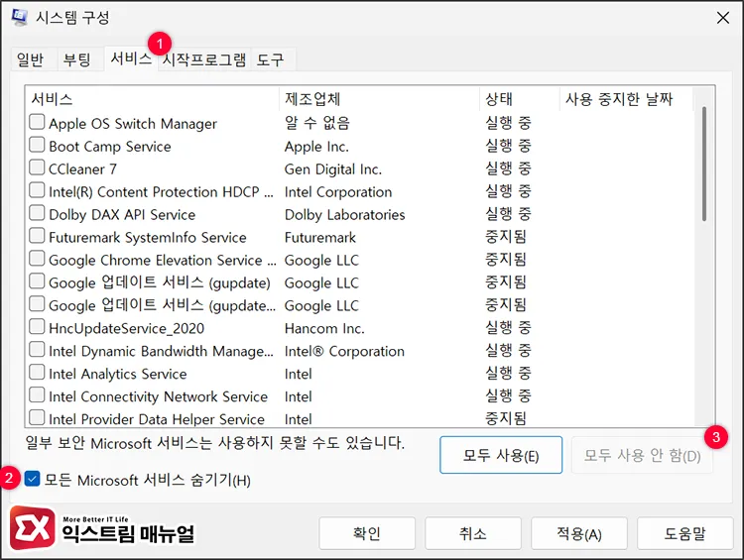Tick Intel Dynamic Bandwidth Management checkbox

[37, 350]
